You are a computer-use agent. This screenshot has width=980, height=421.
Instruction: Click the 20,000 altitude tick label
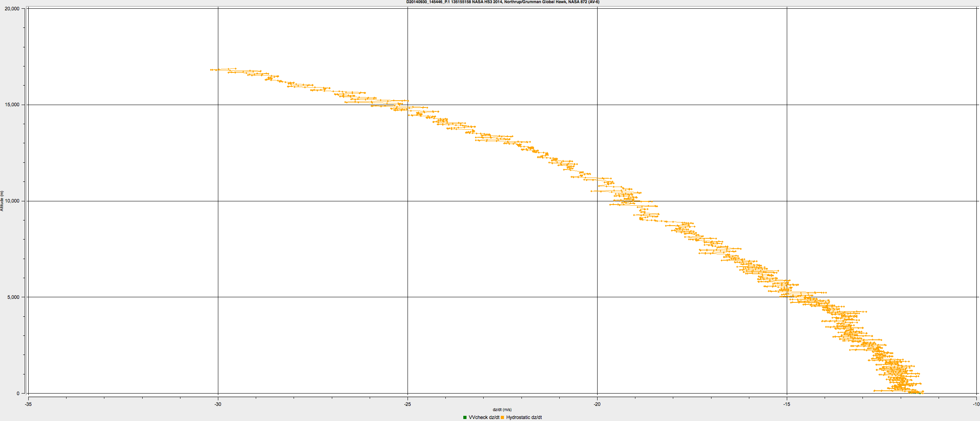point(12,9)
